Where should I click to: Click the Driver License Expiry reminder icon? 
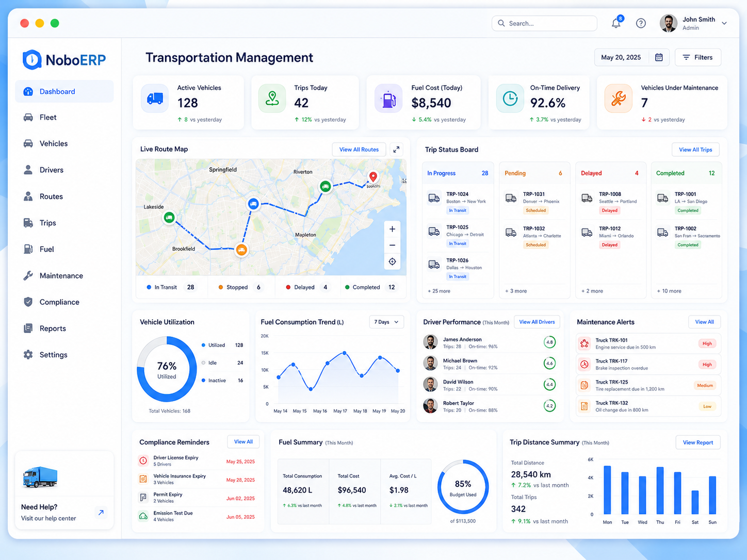pos(143,460)
